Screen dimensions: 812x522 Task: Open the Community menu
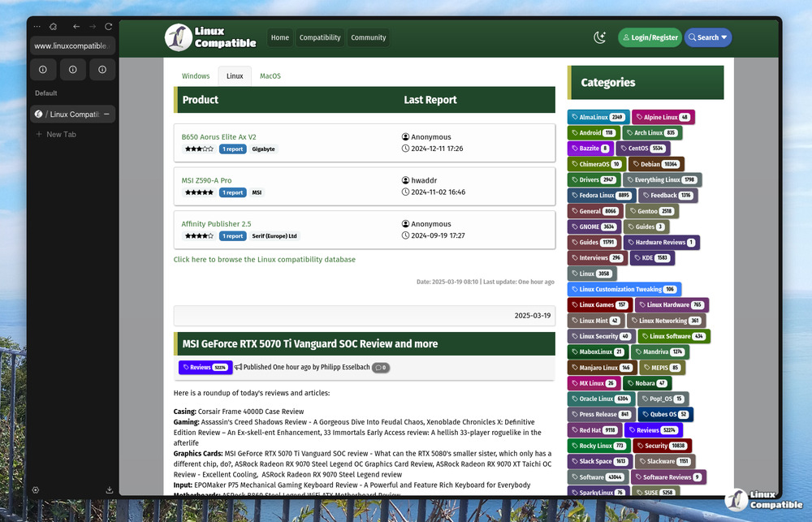pyautogui.click(x=369, y=37)
